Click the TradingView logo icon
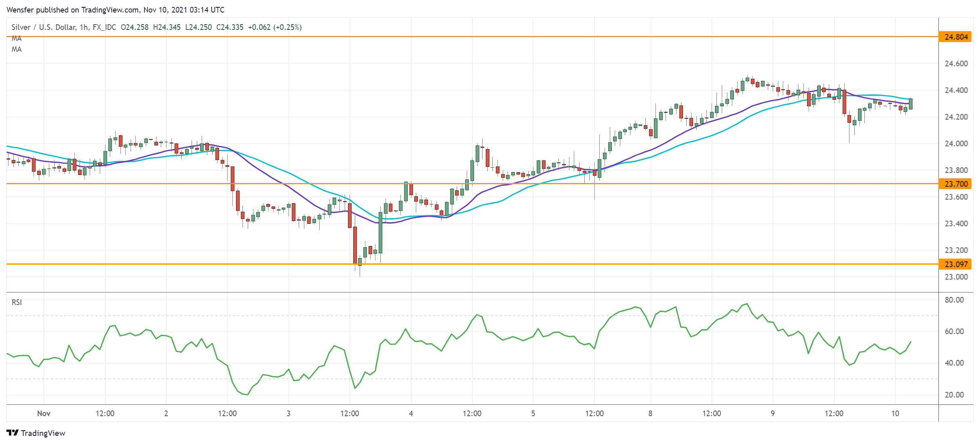 pos(12,433)
